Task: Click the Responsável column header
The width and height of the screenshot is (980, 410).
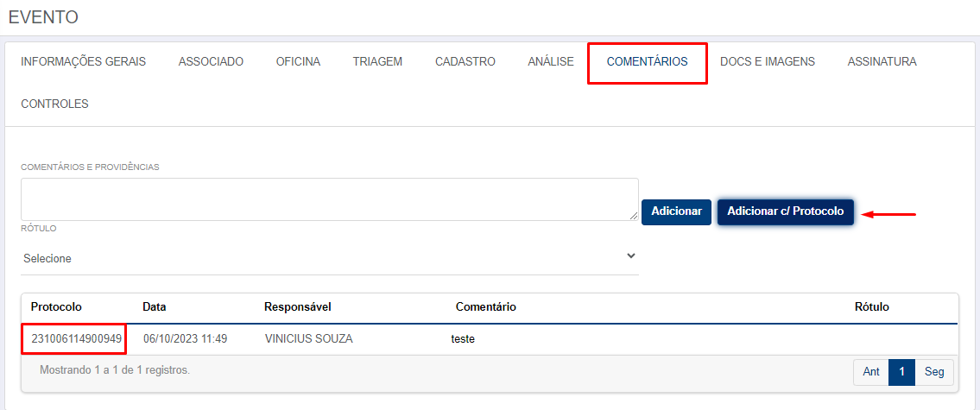Action: 298,307
